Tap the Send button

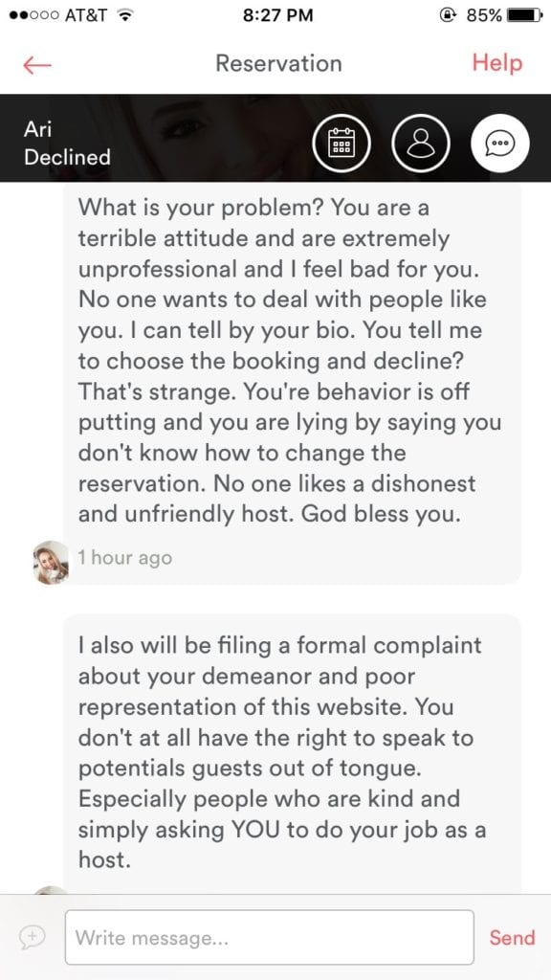513,938
